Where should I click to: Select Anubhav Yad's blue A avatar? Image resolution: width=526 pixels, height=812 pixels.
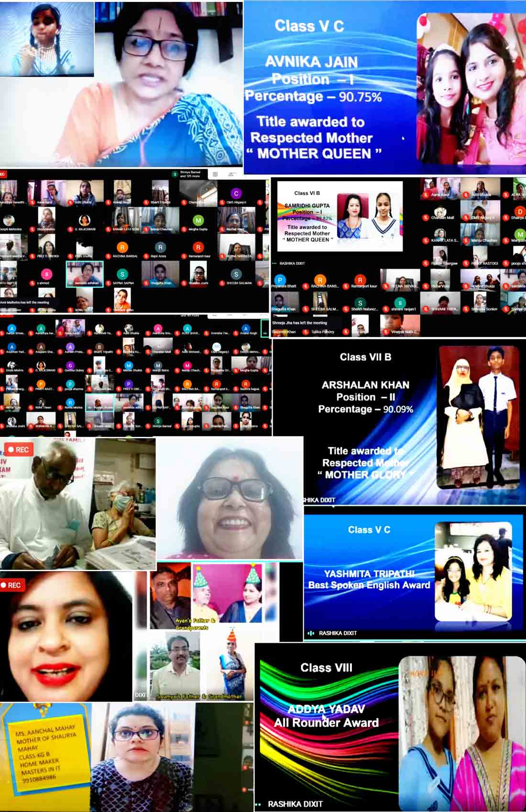[12, 347]
